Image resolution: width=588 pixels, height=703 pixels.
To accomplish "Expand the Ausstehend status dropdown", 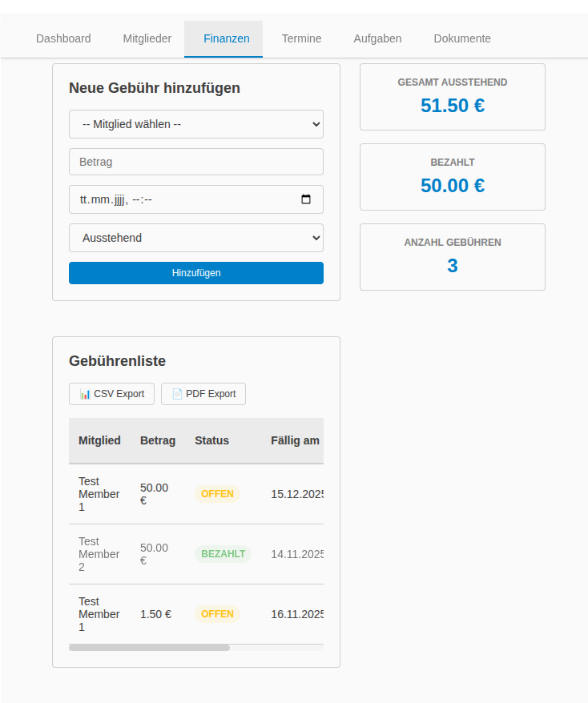I will 195,238.
